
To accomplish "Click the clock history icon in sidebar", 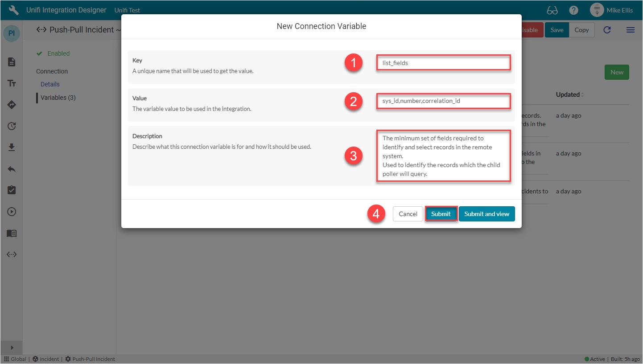I will [12, 126].
